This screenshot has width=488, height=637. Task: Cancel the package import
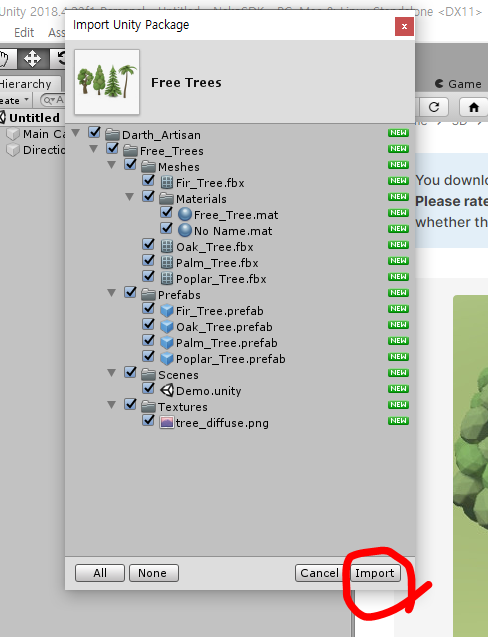coord(319,573)
